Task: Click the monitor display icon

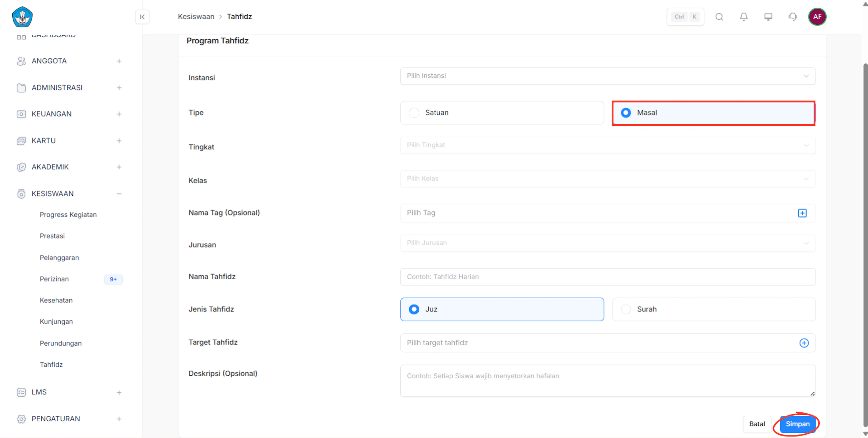Action: click(768, 17)
